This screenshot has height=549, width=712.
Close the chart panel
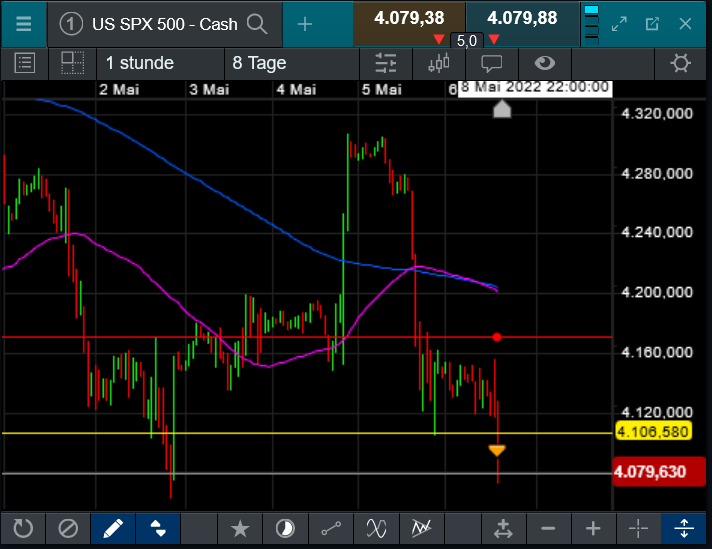point(685,24)
